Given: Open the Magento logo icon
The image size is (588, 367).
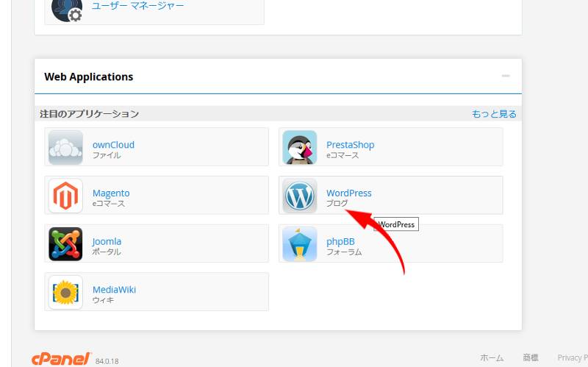Looking at the screenshot, I should pyautogui.click(x=65, y=196).
